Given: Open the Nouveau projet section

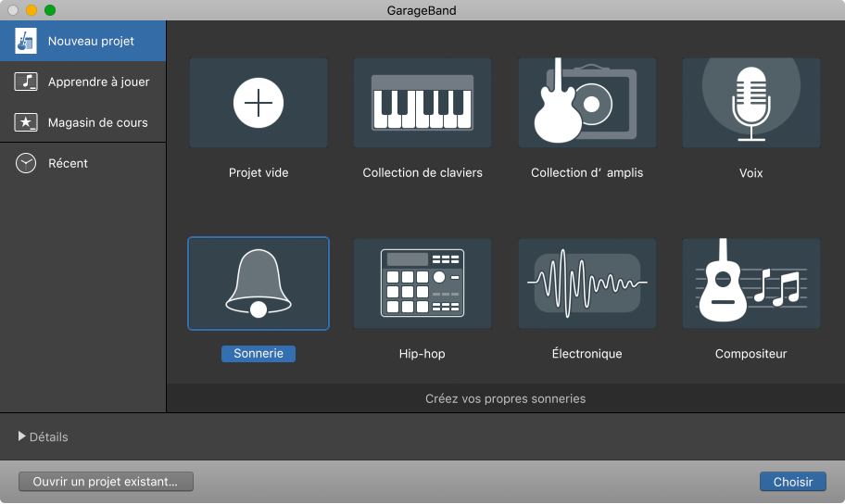Looking at the screenshot, I should tap(83, 41).
